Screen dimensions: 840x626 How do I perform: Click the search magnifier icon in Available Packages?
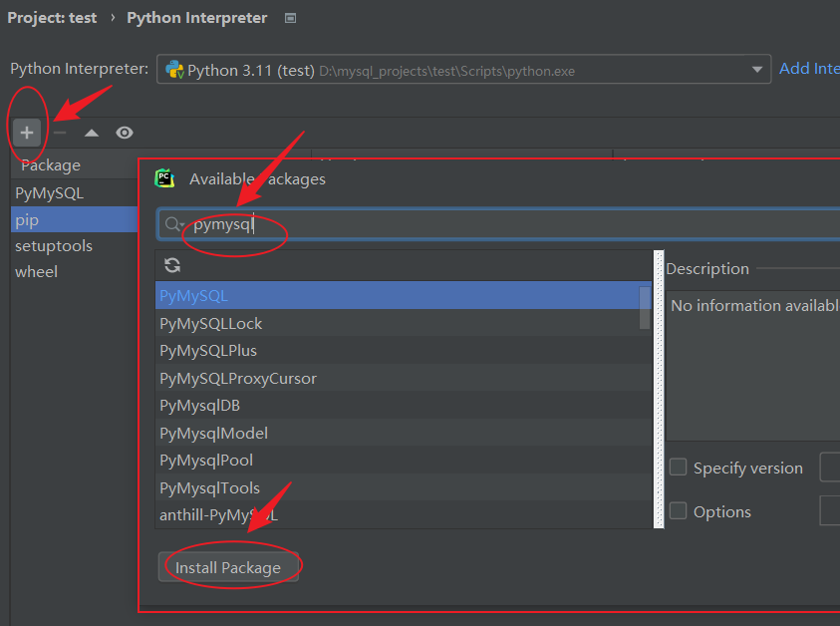(x=173, y=224)
